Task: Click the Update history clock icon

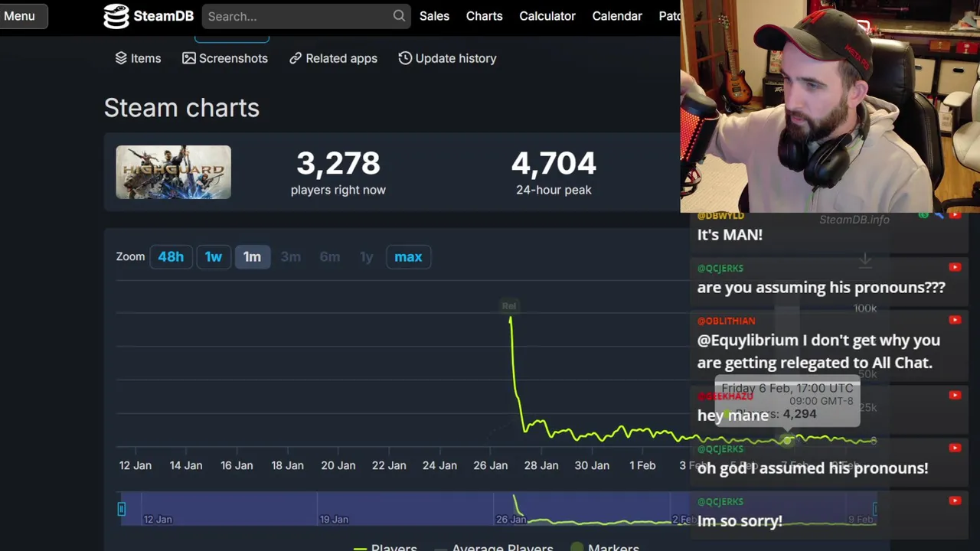Action: tap(405, 58)
